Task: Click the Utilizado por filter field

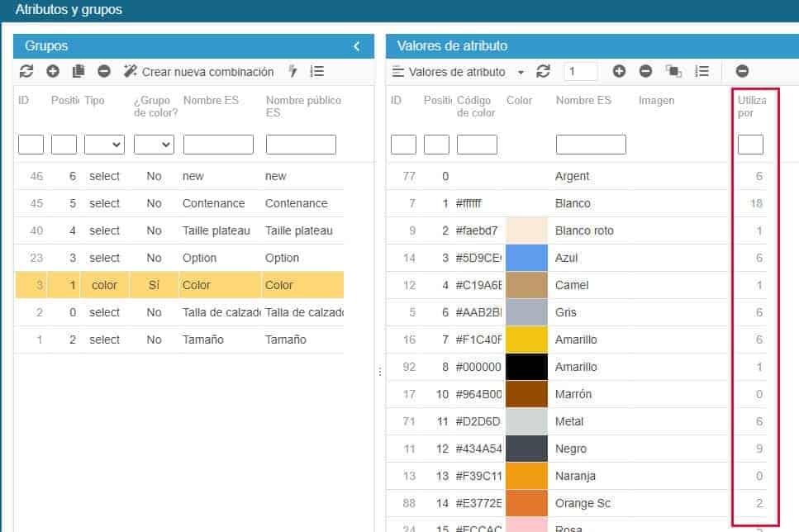Action: (750, 145)
